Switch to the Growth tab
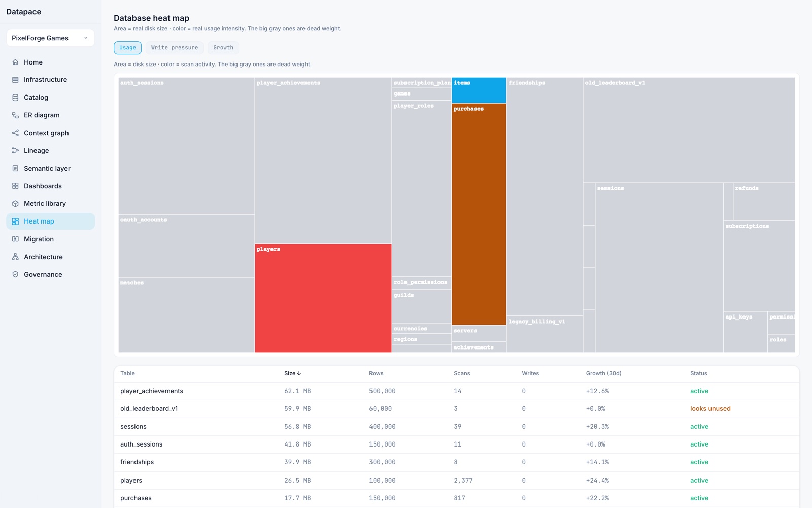Image resolution: width=812 pixels, height=508 pixels. pyautogui.click(x=223, y=48)
